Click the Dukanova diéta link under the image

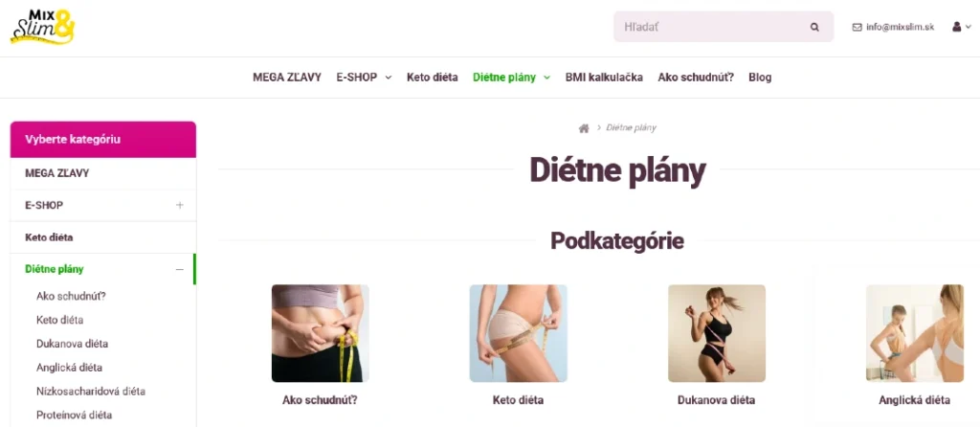click(x=716, y=400)
